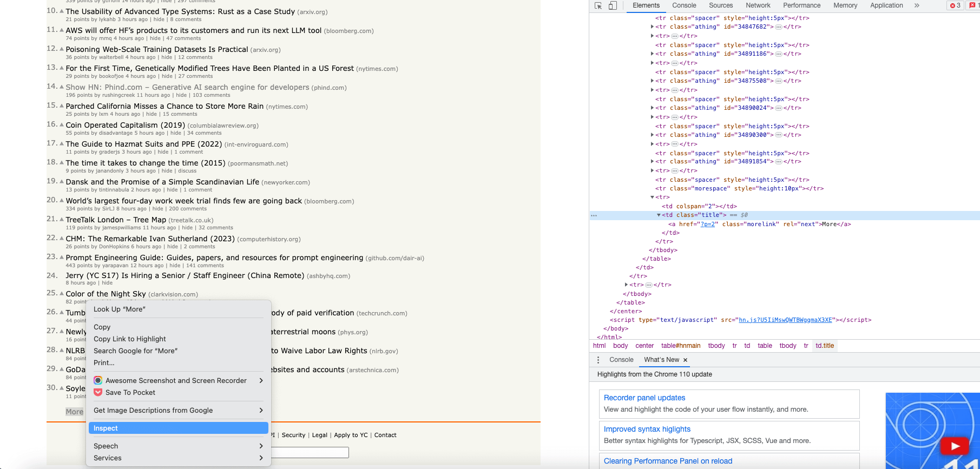
Task: Select table#hnmain in the breadcrumb bar
Action: point(680,346)
